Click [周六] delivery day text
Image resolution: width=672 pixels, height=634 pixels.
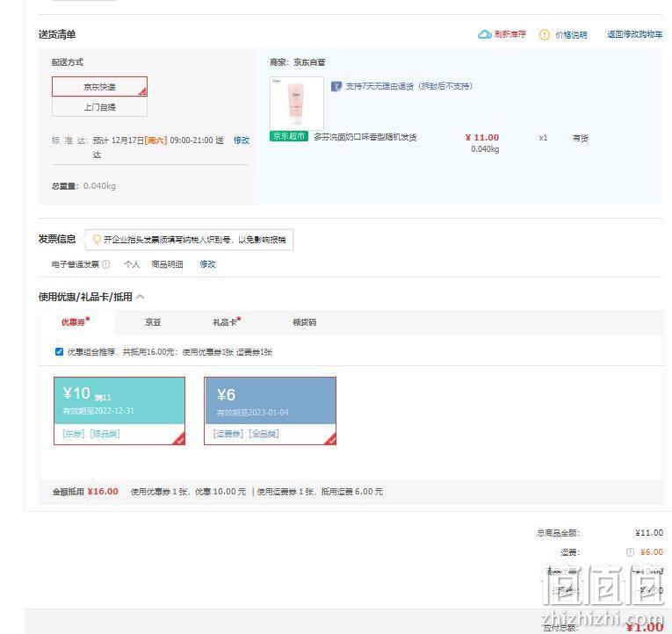(155, 140)
